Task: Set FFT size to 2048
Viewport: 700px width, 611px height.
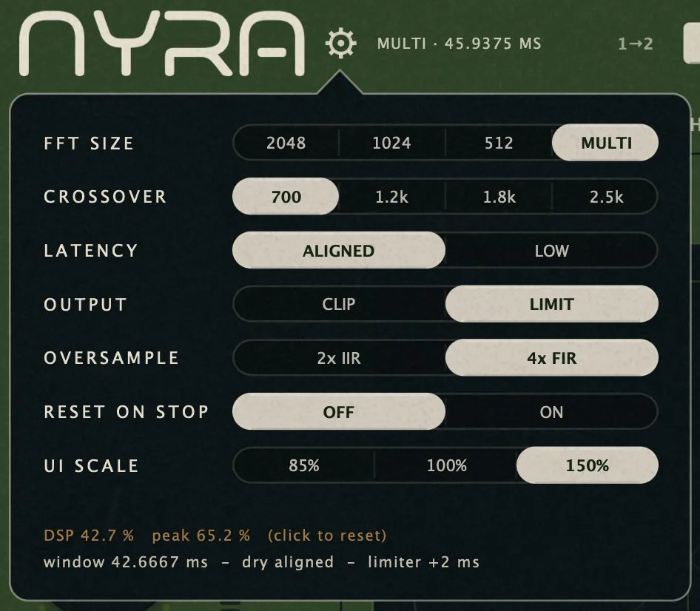Action: tap(286, 143)
